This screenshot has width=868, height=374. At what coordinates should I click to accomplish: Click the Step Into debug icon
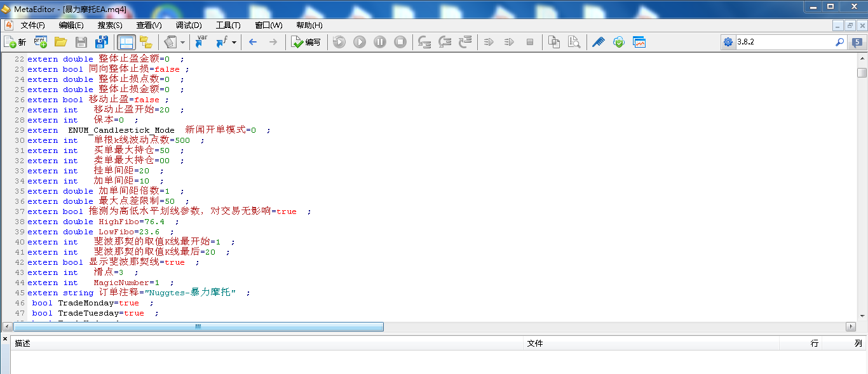click(x=424, y=42)
